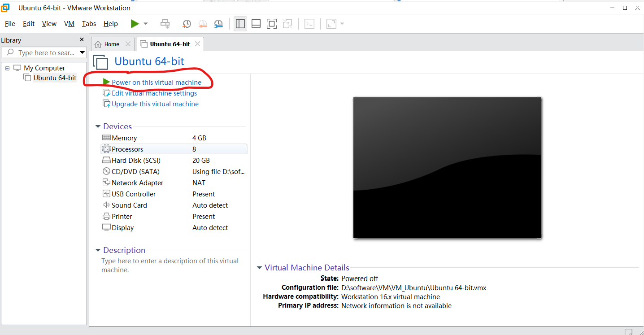Viewport: 644px width, 335px height.
Task: Select the Network Adapter device
Action: [x=174, y=183]
